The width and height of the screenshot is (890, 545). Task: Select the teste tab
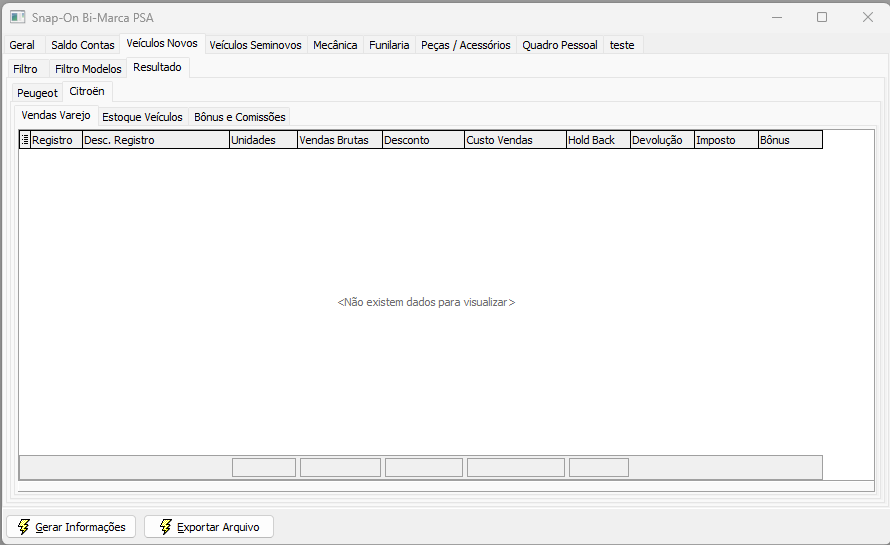622,45
